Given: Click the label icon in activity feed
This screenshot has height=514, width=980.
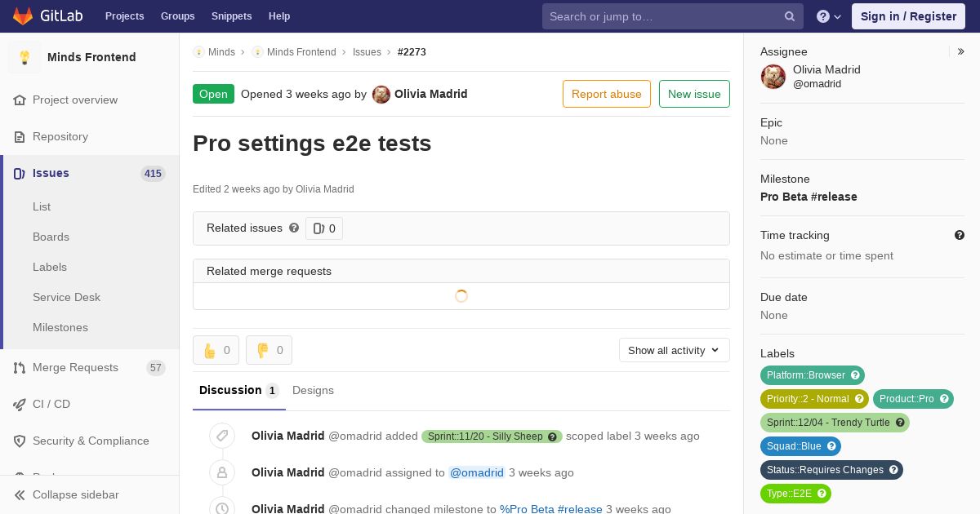Looking at the screenshot, I should click(x=222, y=436).
